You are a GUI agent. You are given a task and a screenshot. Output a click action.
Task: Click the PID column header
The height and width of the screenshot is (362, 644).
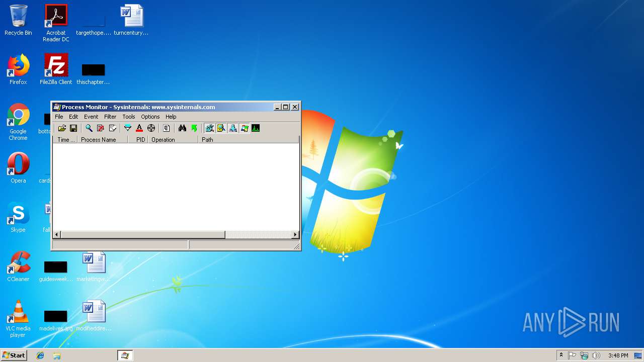pos(138,140)
